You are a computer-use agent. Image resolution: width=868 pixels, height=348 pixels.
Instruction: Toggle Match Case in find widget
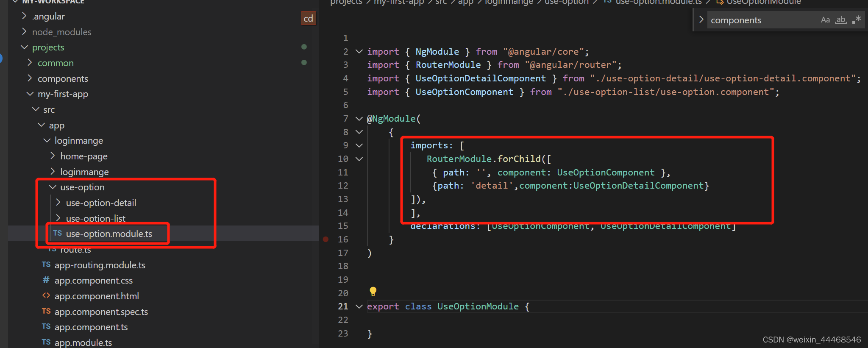825,20
